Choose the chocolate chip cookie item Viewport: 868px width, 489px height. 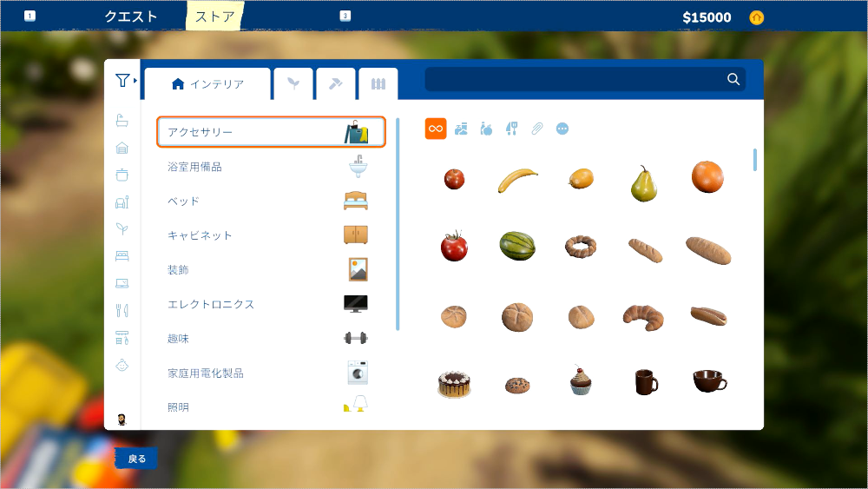click(x=517, y=385)
